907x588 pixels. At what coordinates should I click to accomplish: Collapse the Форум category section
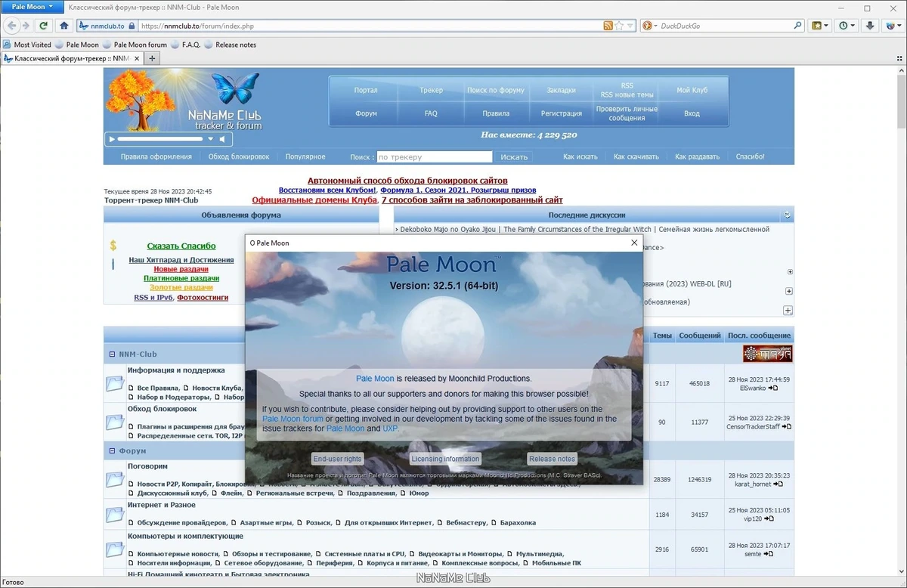(x=112, y=450)
